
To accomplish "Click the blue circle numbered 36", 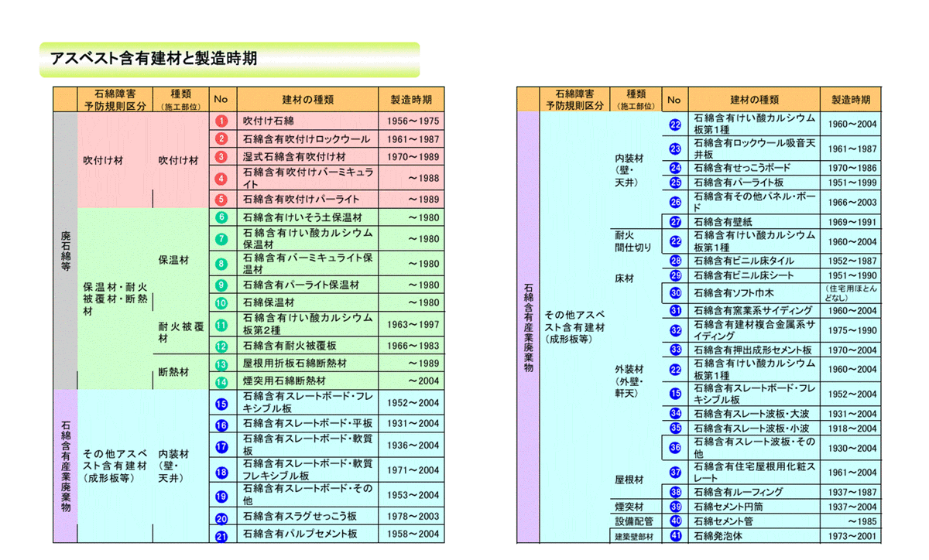I will coord(675,448).
